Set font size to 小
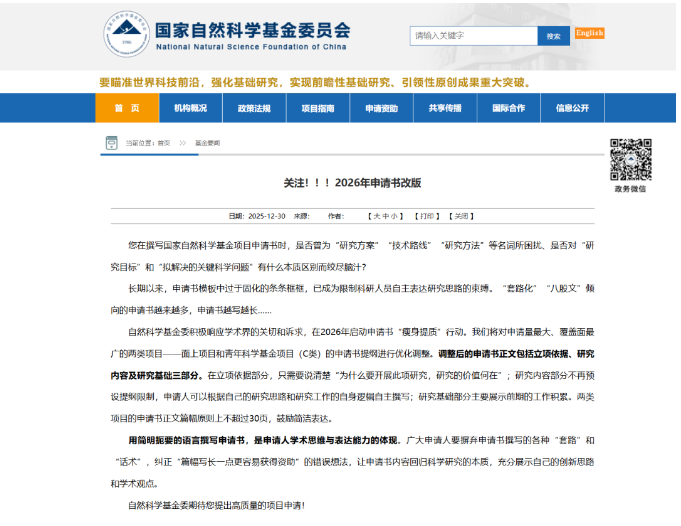 393,216
